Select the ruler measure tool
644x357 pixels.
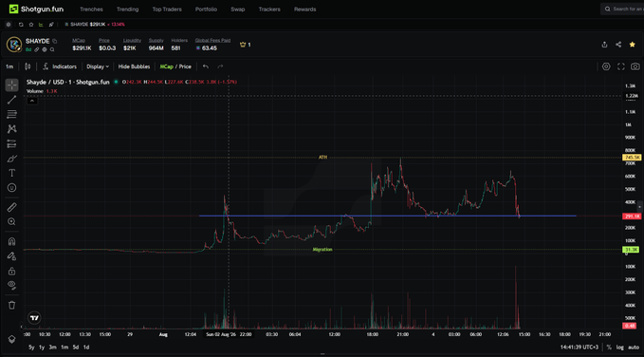(x=12, y=207)
